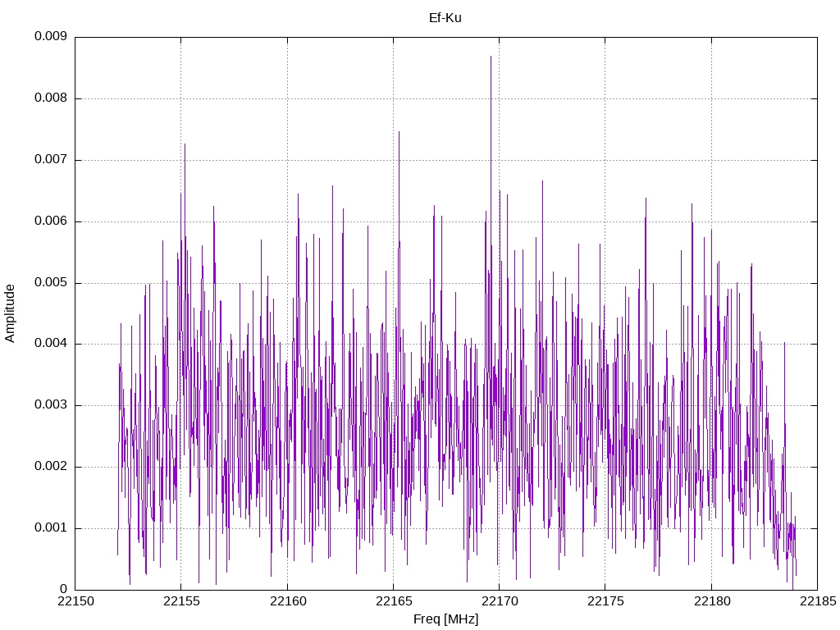Click x-axis tick label 22155
Image resolution: width=840 pixels, height=630 pixels.
(181, 601)
